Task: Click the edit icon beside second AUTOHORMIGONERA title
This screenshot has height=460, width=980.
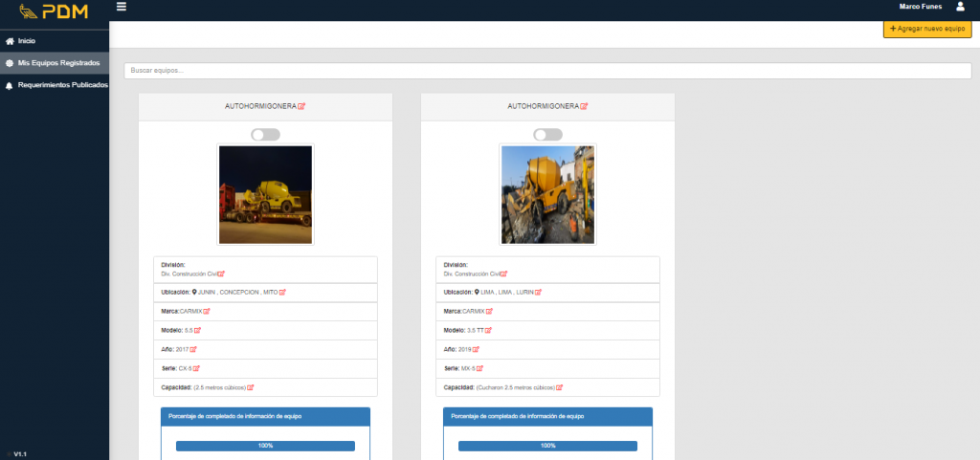Action: click(584, 106)
